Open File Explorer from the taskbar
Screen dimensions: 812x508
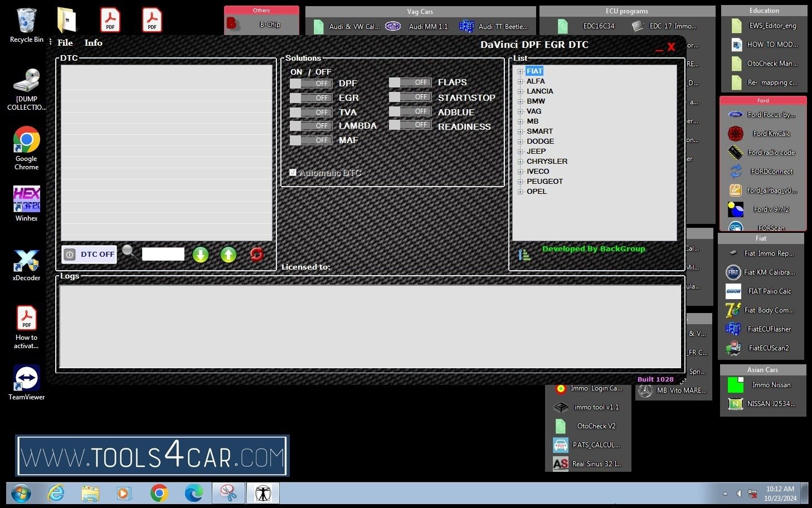[90, 494]
